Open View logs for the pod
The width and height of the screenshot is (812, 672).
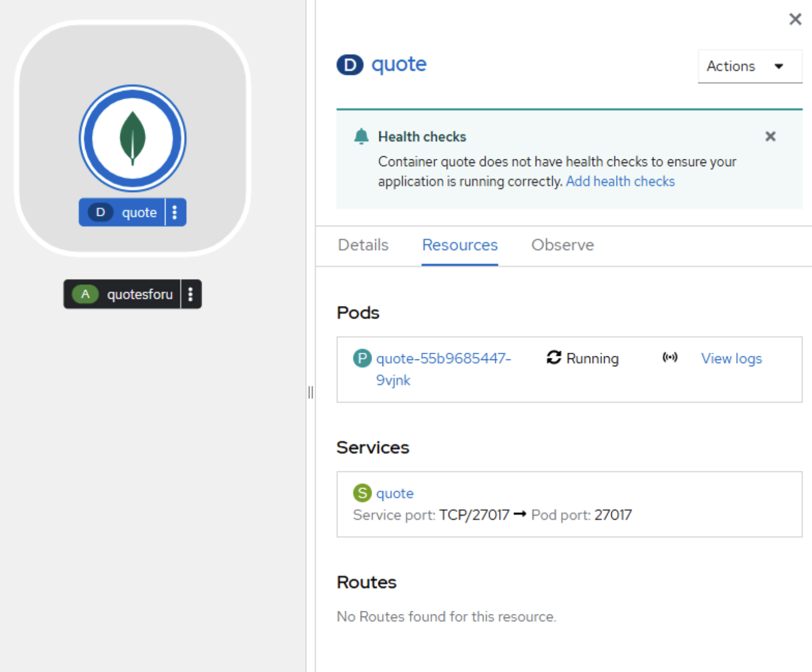731,358
